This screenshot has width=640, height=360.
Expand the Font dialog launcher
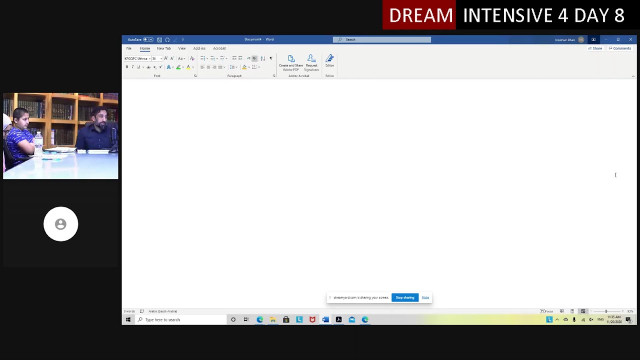point(196,76)
